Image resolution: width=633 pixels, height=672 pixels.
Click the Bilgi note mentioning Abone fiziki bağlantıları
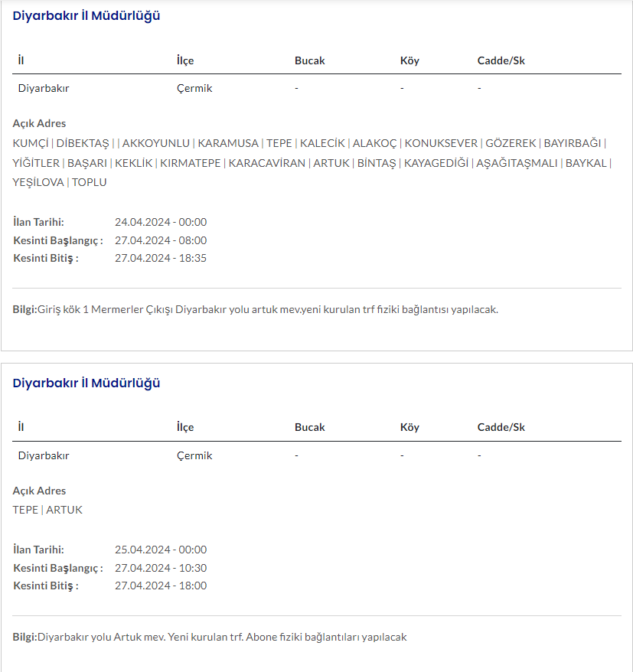[210, 637]
